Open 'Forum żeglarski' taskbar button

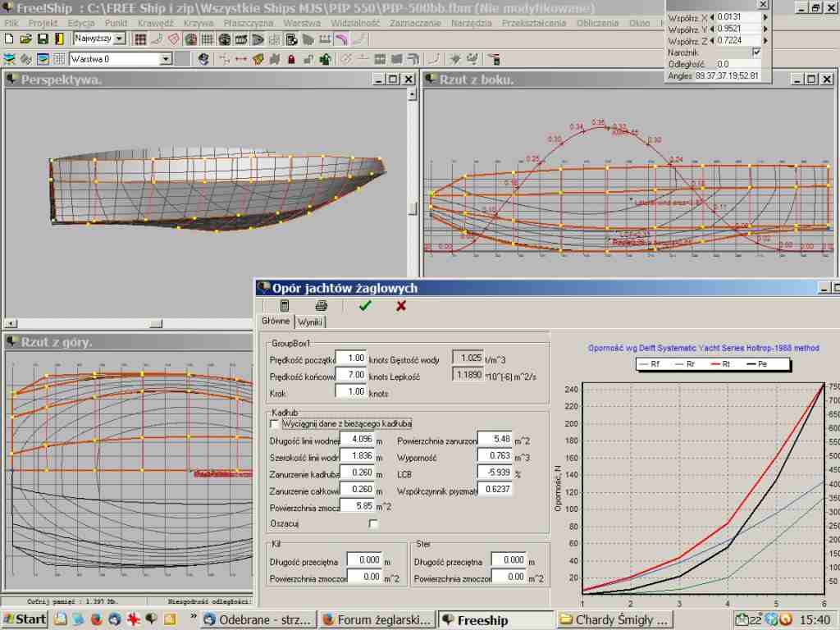(x=377, y=620)
